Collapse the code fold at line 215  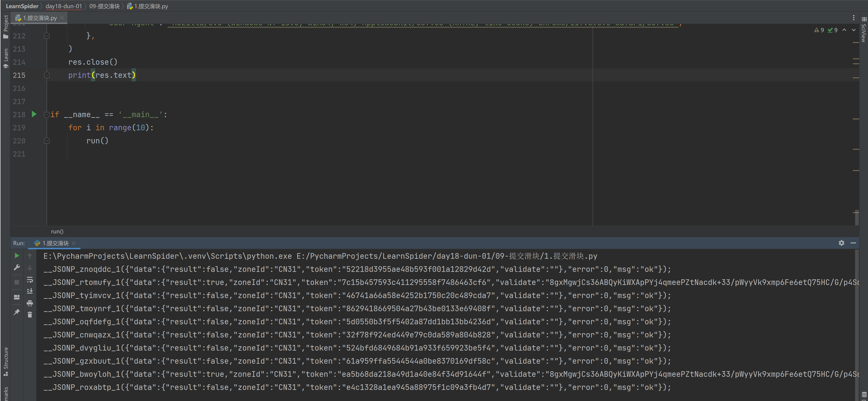[47, 75]
